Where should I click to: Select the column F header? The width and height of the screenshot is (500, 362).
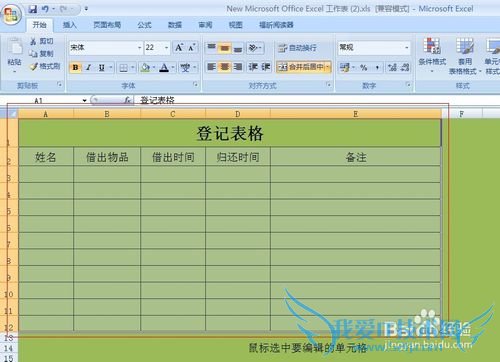(x=462, y=114)
